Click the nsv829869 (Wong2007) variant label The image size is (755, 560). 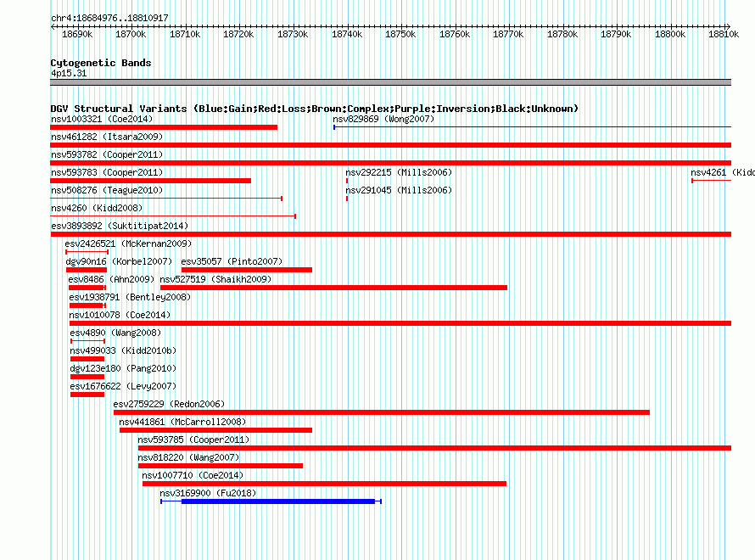(x=383, y=119)
